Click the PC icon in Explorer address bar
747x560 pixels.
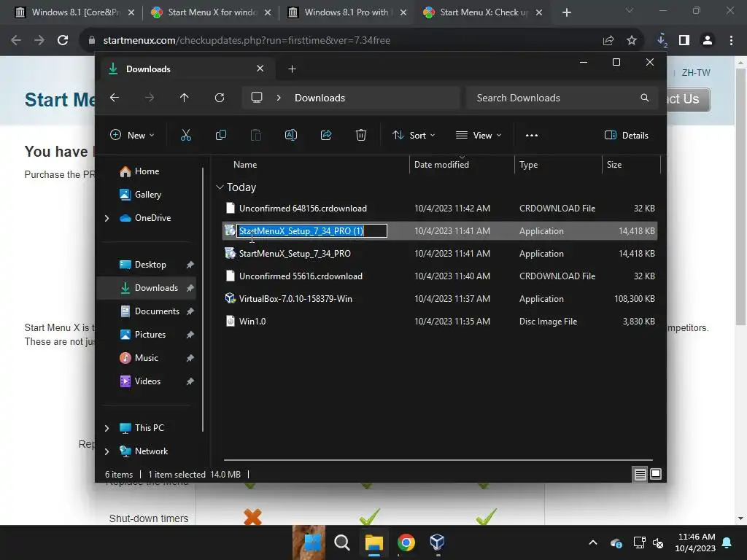click(257, 98)
